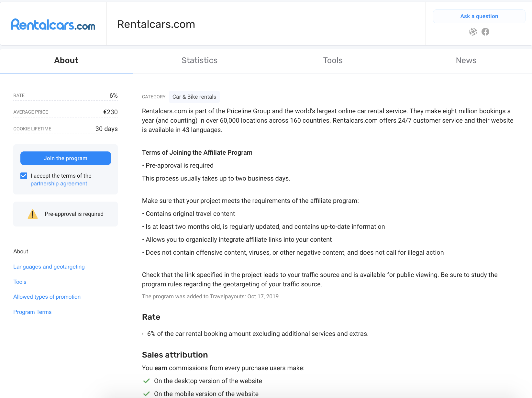This screenshot has width=532, height=398.
Task: Open Allowed types of promotion link
Action: coord(47,297)
